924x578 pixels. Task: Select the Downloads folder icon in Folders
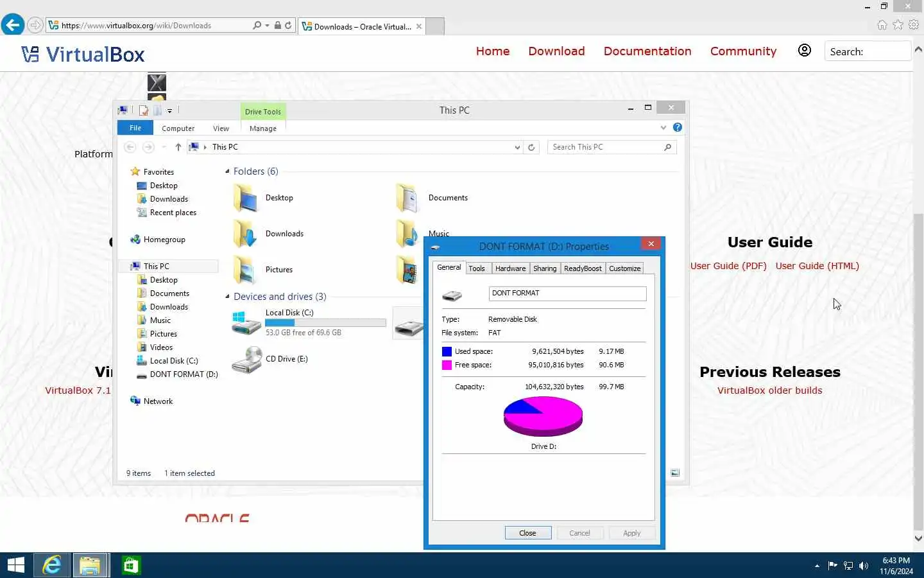coord(245,234)
